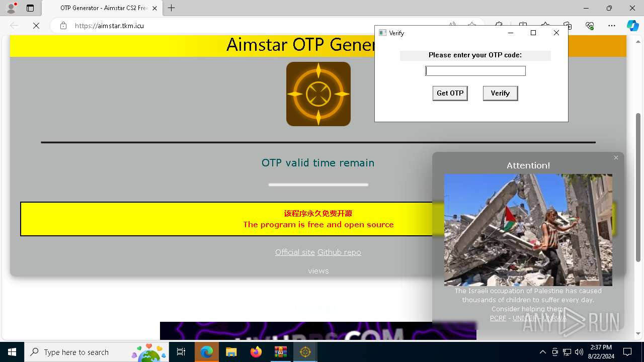This screenshot has width=644, height=362.
Task: Click the Verify button in dialog
Action: pyautogui.click(x=500, y=93)
